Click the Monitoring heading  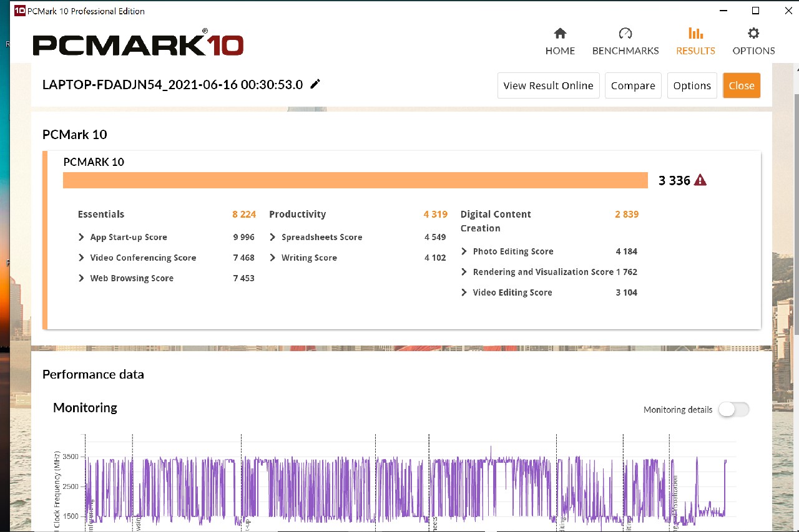[85, 407]
